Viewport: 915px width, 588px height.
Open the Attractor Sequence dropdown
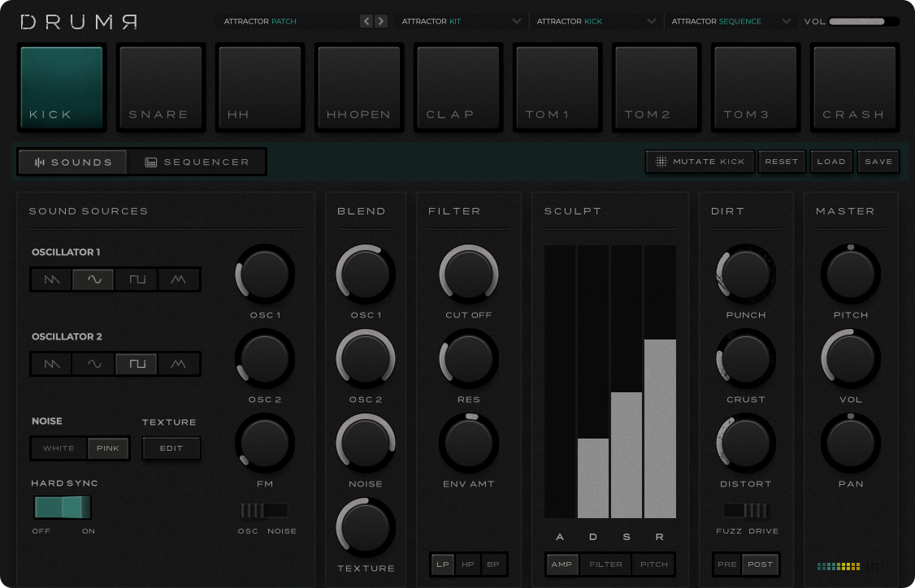(x=731, y=22)
